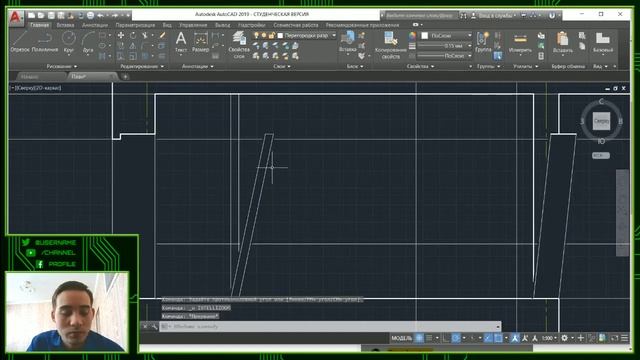Click the Измерить measure tool

[x=520, y=42]
